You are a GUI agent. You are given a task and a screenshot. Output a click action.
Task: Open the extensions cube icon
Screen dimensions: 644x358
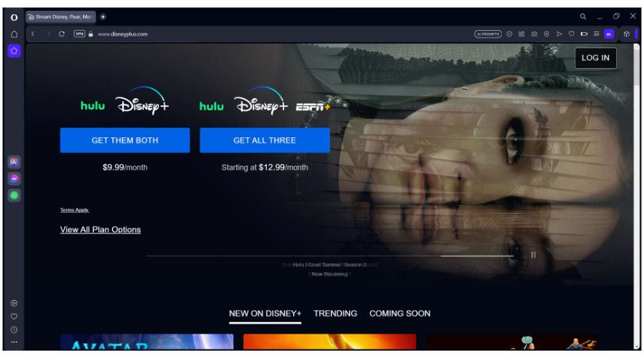click(x=626, y=34)
